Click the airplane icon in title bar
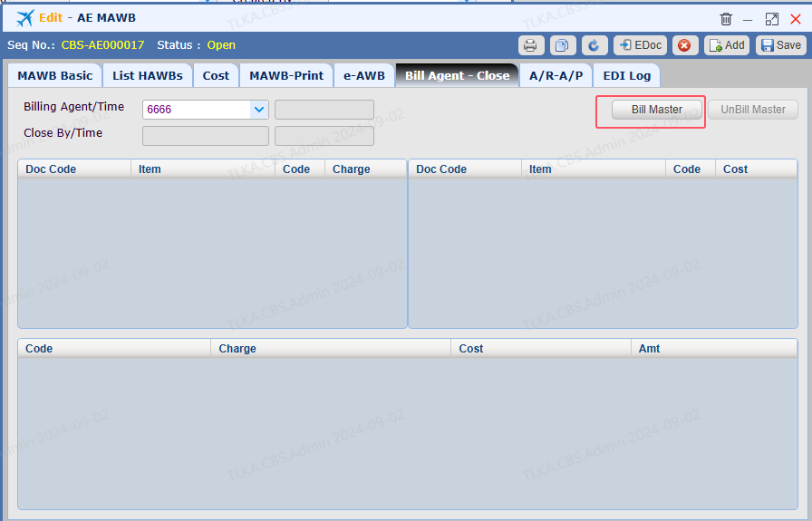The height and width of the screenshot is (521, 812). 24,18
